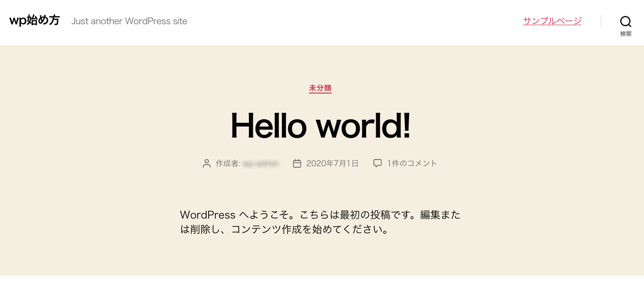The height and width of the screenshot is (285, 644).
Task: Click the calendar icon beside the date
Action: 297,163
